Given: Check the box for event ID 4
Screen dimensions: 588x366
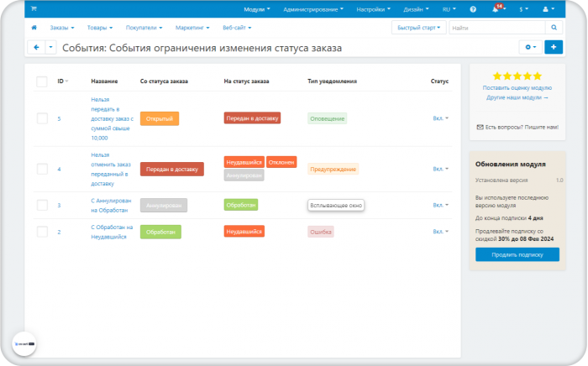Looking at the screenshot, I should pyautogui.click(x=42, y=169).
